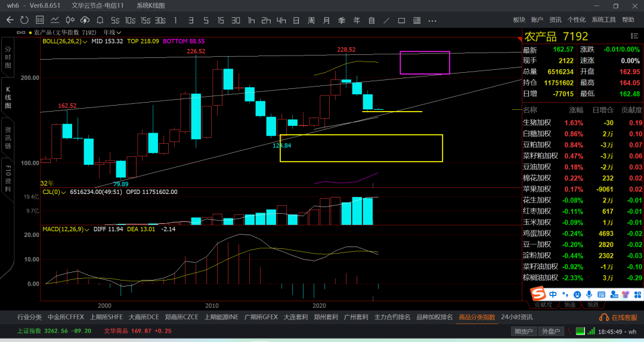
Task: Click the back arrow icon
Action: (10, 20)
